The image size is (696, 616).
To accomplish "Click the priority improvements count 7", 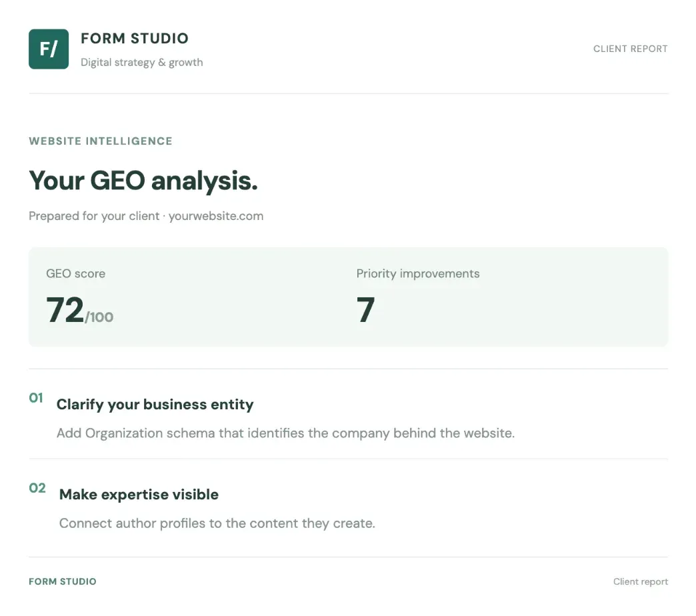I will tap(366, 310).
